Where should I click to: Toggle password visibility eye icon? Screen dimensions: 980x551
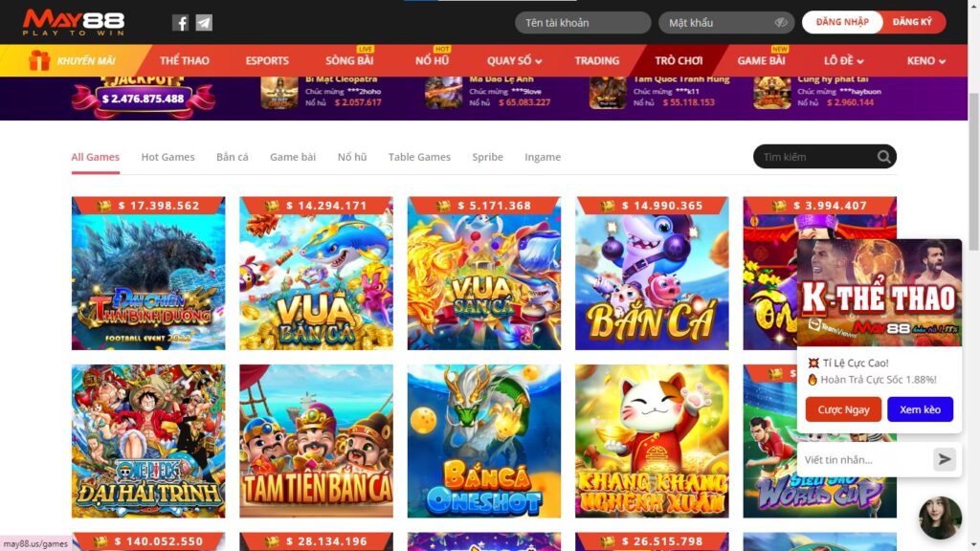(780, 23)
